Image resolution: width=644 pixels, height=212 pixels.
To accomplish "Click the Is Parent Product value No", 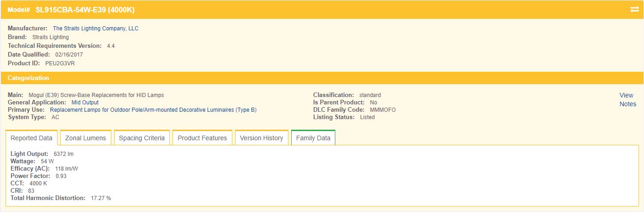I will pos(374,103).
